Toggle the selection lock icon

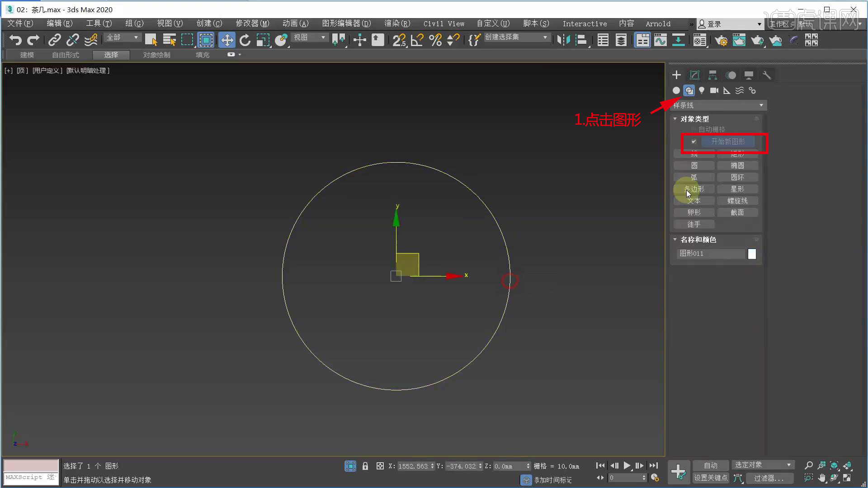(365, 466)
